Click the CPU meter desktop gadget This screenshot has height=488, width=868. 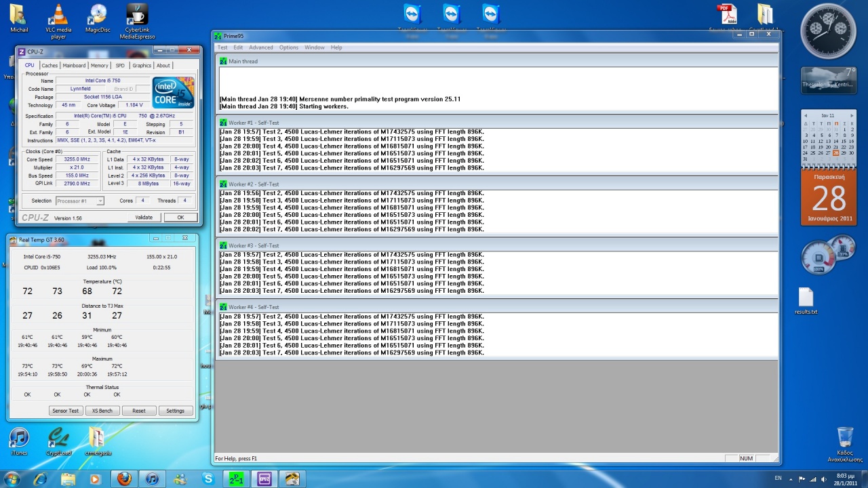pos(827,254)
